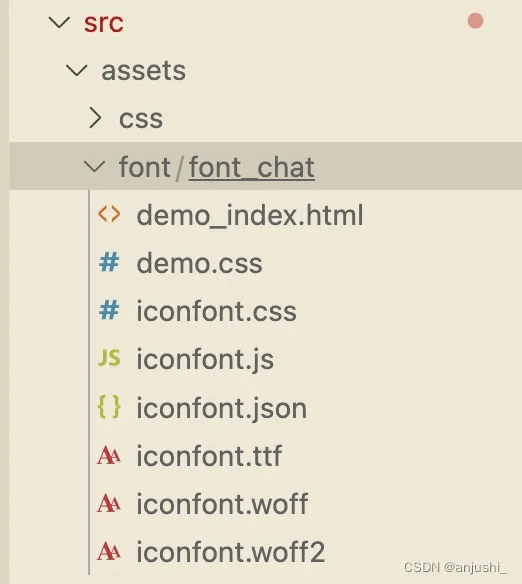The image size is (522, 584).
Task: Collapse the src folder chevron
Action: click(59, 22)
